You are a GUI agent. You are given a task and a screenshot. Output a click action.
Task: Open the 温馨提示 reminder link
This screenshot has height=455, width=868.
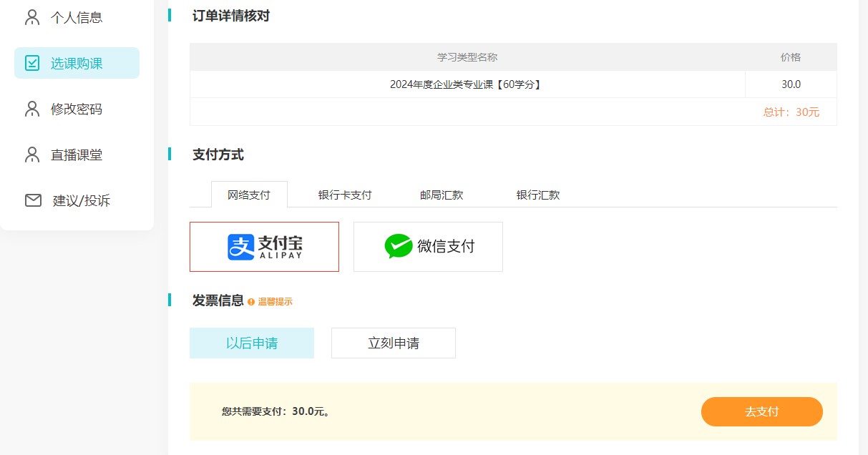pos(276,301)
